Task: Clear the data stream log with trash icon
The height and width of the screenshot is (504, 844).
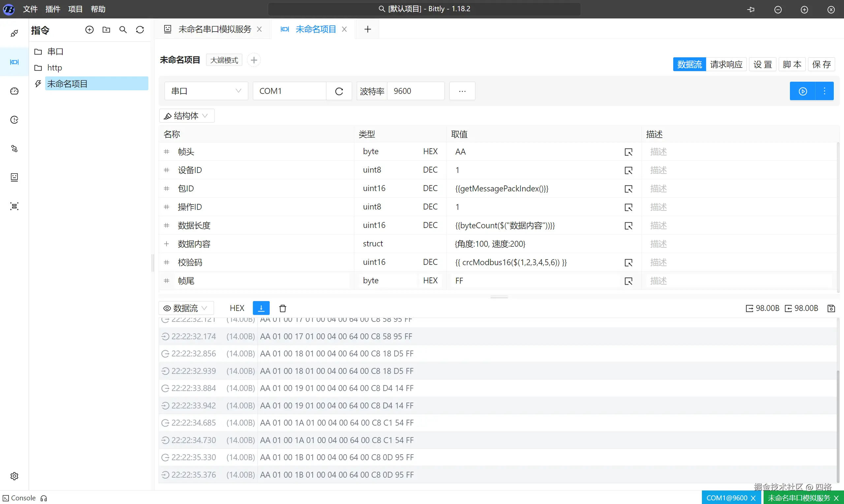Action: (283, 308)
